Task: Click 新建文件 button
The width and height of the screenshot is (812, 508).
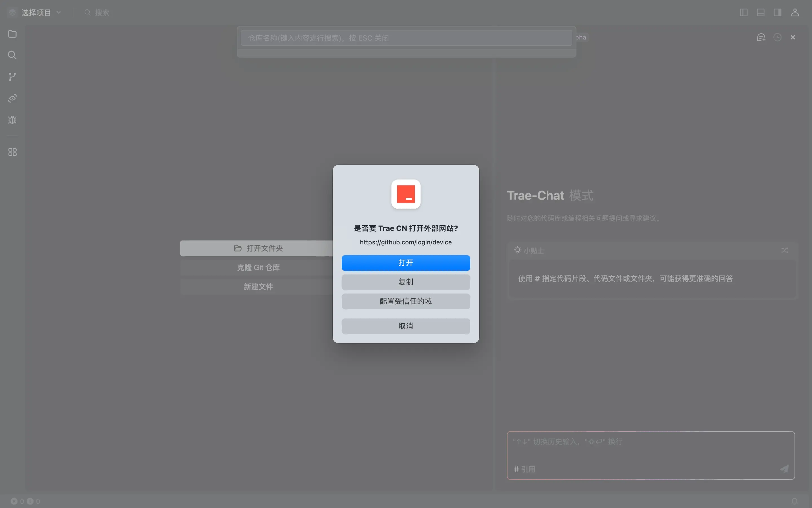Action: (x=258, y=286)
